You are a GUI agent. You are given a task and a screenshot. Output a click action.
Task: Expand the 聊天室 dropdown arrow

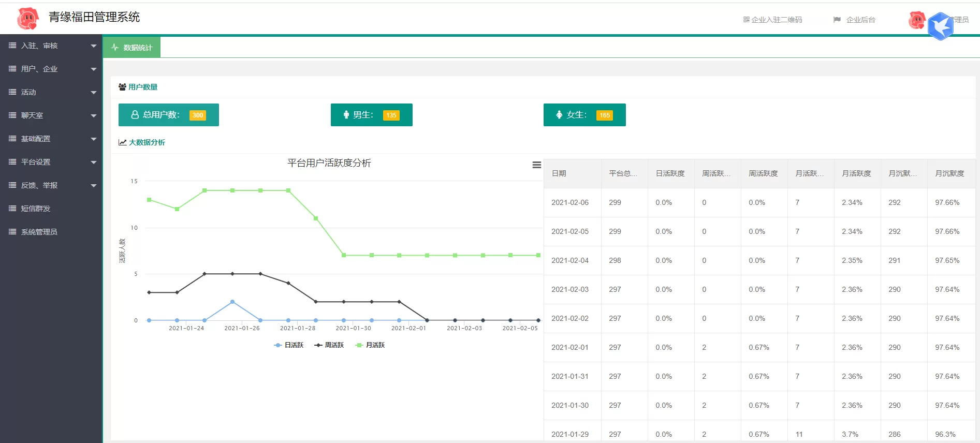pos(94,115)
